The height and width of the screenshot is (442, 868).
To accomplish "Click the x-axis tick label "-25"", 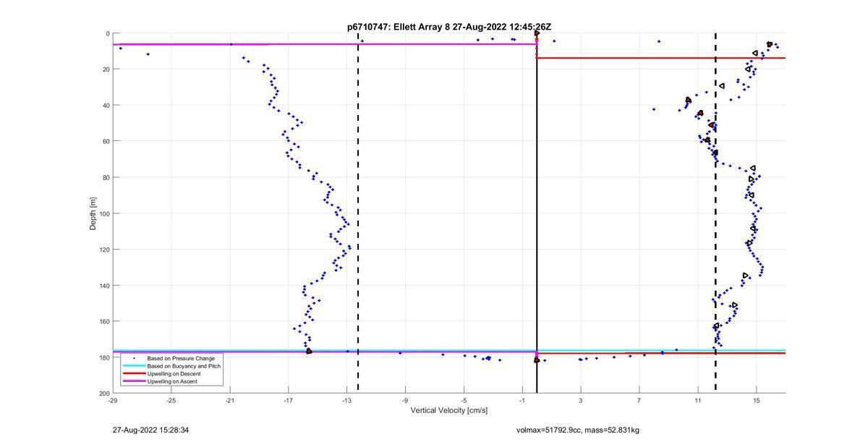I will [171, 400].
